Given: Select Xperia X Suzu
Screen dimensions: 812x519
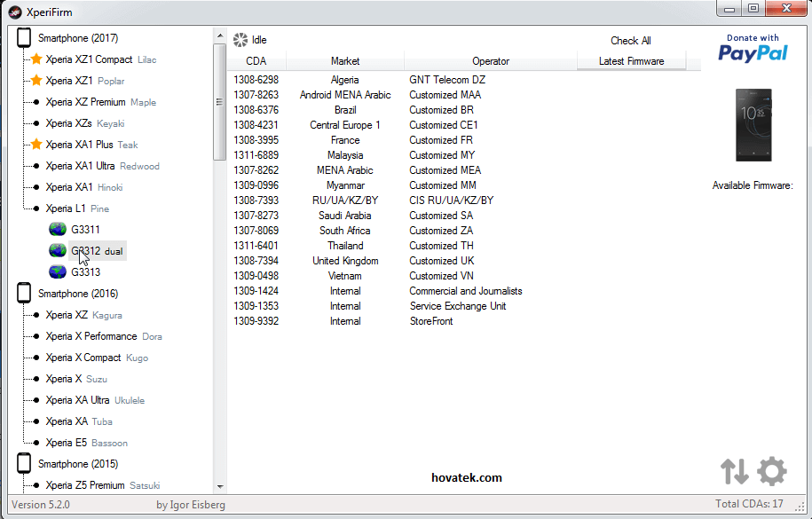Looking at the screenshot, I should [x=76, y=379].
